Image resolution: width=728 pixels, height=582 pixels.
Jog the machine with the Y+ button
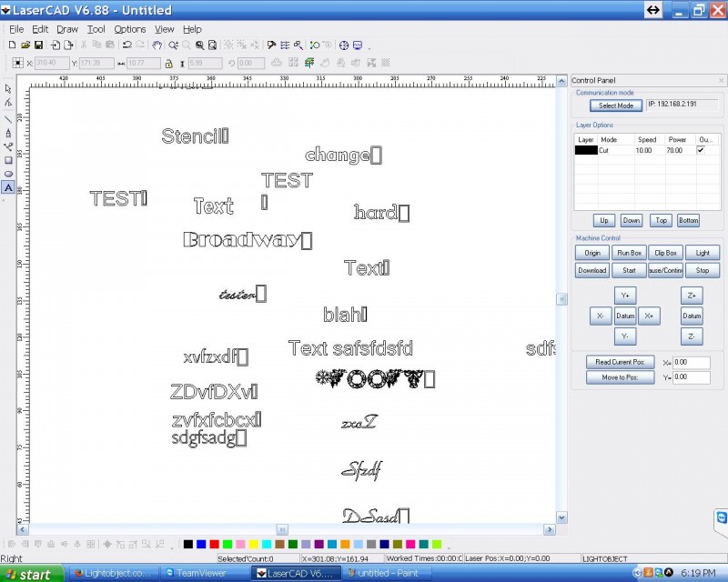(625, 296)
